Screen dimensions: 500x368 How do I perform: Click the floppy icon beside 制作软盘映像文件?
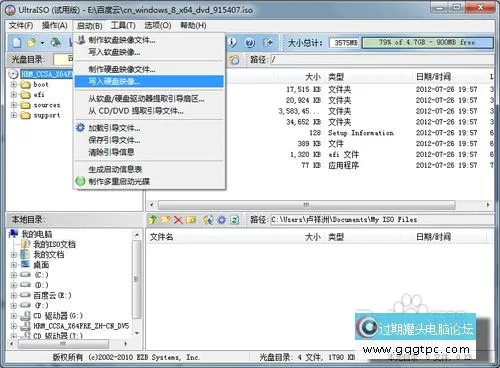click(80, 40)
